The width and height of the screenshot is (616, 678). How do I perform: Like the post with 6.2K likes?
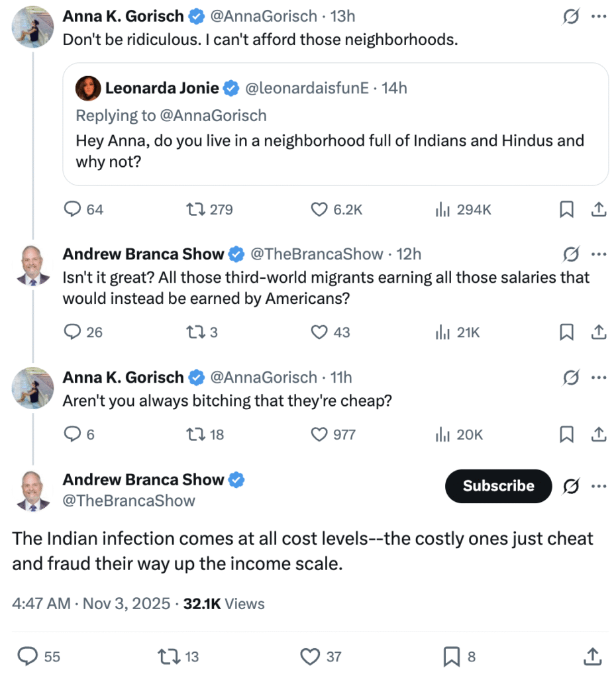point(320,209)
